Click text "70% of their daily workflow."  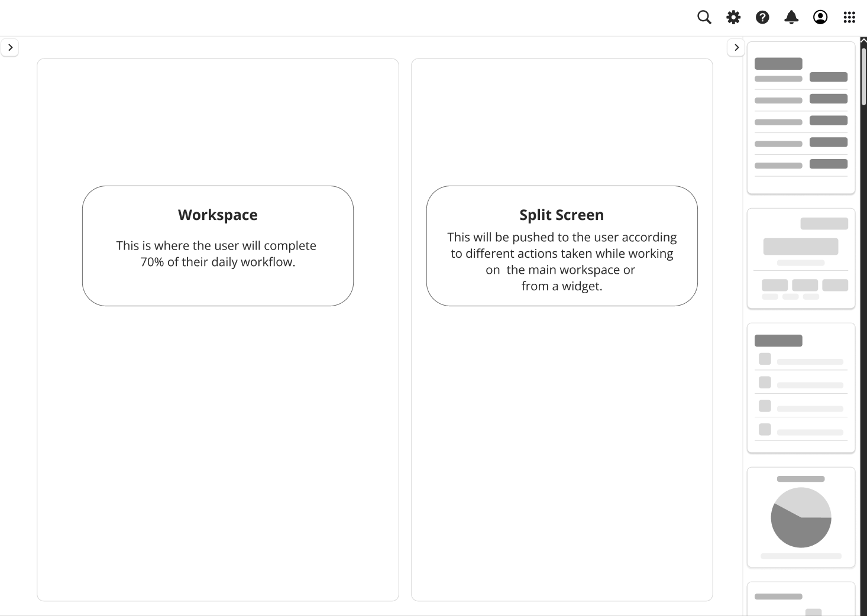click(x=218, y=262)
